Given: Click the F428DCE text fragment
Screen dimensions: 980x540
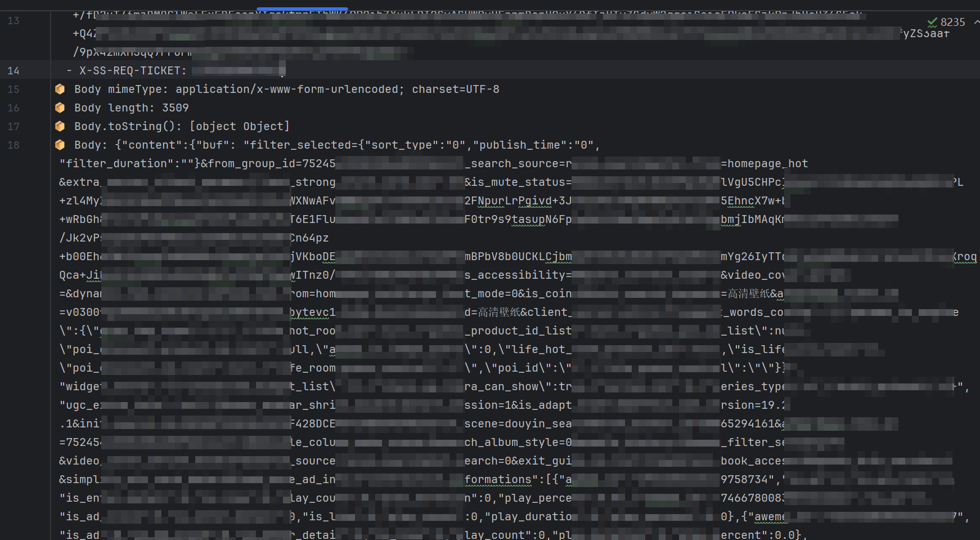Looking at the screenshot, I should [312, 423].
